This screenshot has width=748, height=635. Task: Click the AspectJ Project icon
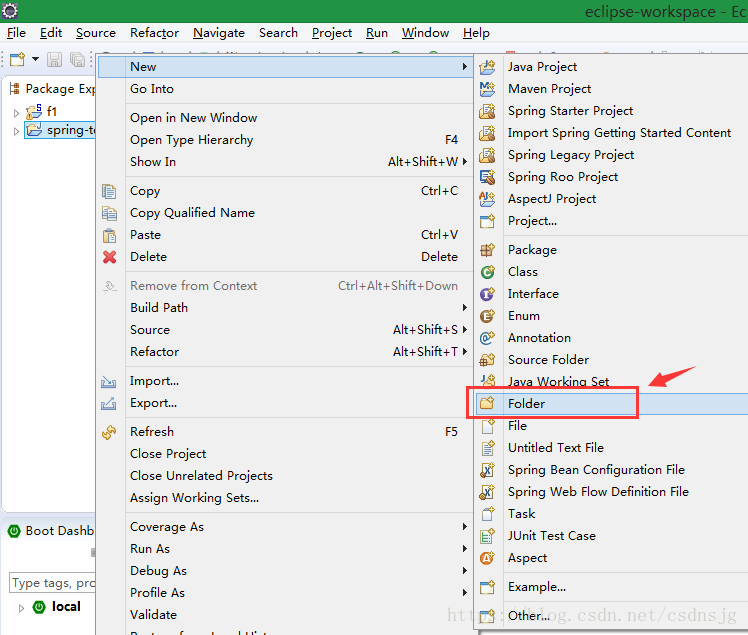tap(487, 199)
